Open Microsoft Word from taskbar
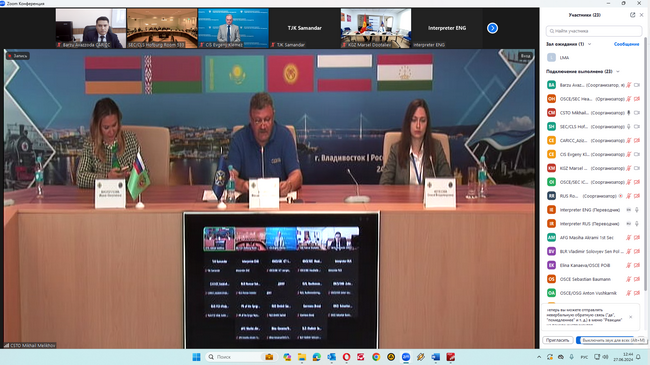The height and width of the screenshot is (365, 650). pos(436,357)
